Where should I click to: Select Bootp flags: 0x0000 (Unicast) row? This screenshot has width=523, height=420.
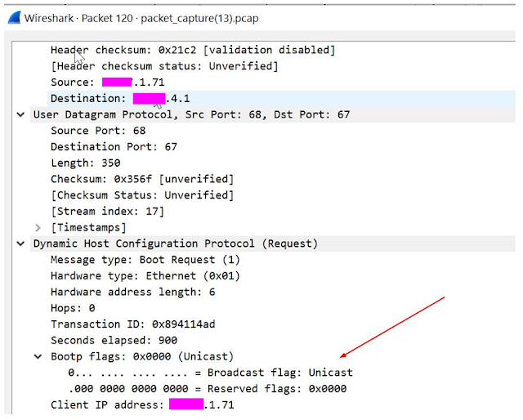pos(142,356)
